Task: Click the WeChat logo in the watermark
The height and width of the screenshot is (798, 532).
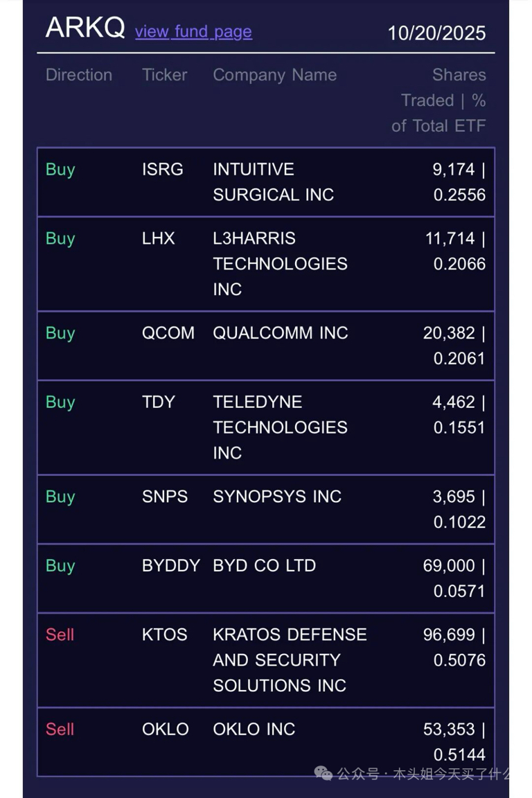Action: click(323, 773)
